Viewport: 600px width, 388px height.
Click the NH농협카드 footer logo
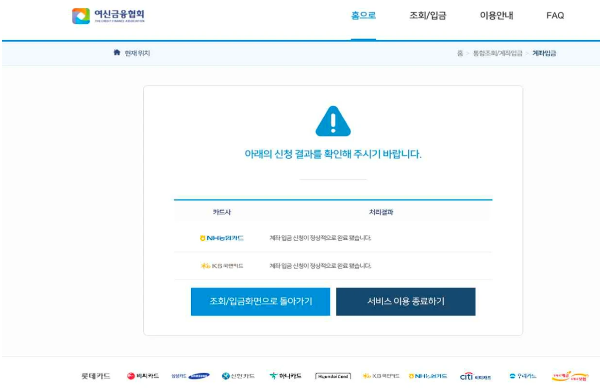(428, 376)
